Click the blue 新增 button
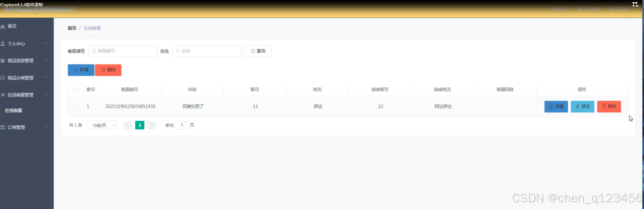The image size is (644, 209). click(x=81, y=70)
